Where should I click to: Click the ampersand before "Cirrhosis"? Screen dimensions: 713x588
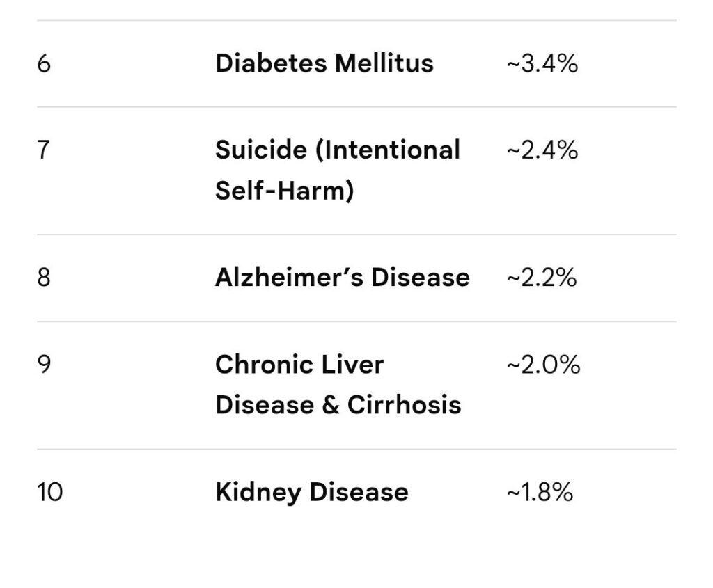click(331, 405)
